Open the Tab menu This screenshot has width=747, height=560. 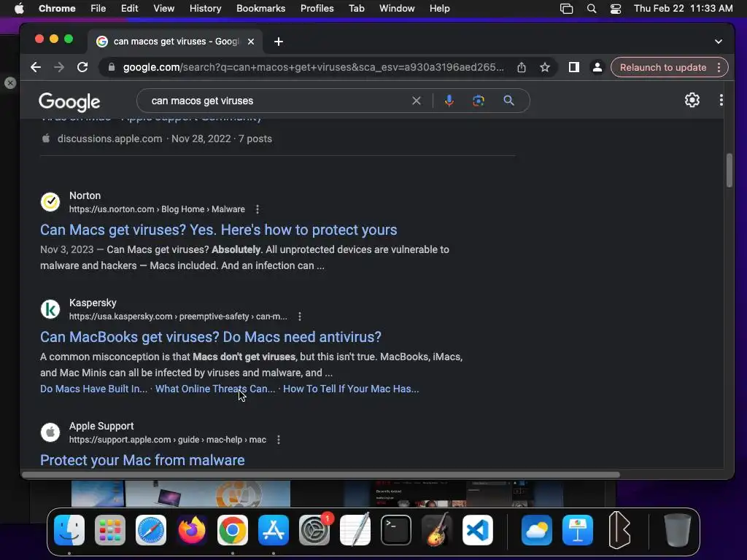pyautogui.click(x=356, y=9)
